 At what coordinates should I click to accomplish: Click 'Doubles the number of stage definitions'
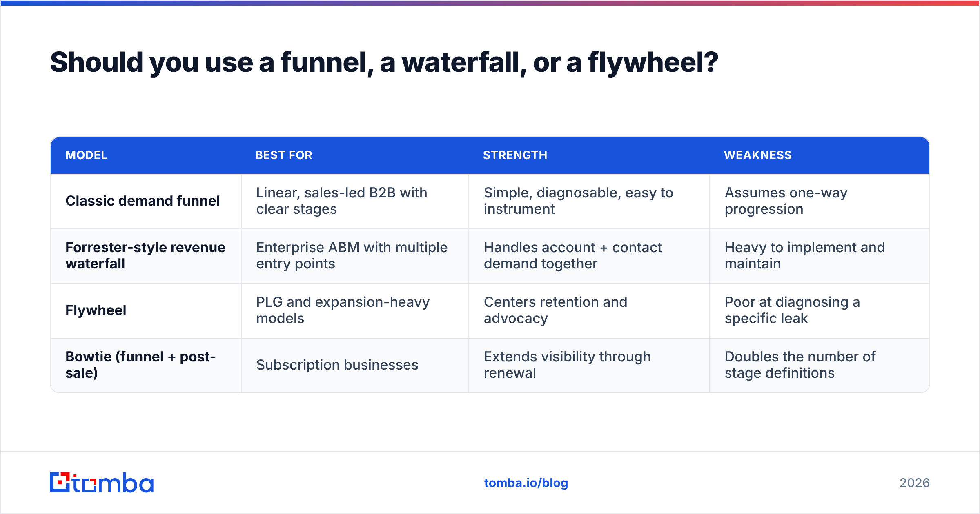pyautogui.click(x=800, y=365)
